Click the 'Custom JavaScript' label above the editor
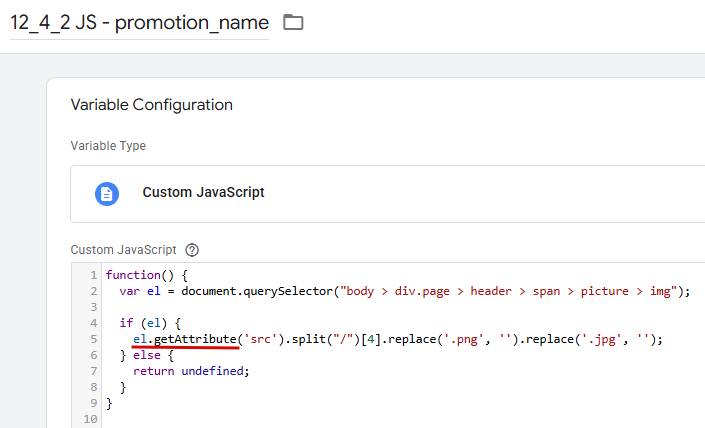 pyautogui.click(x=123, y=250)
